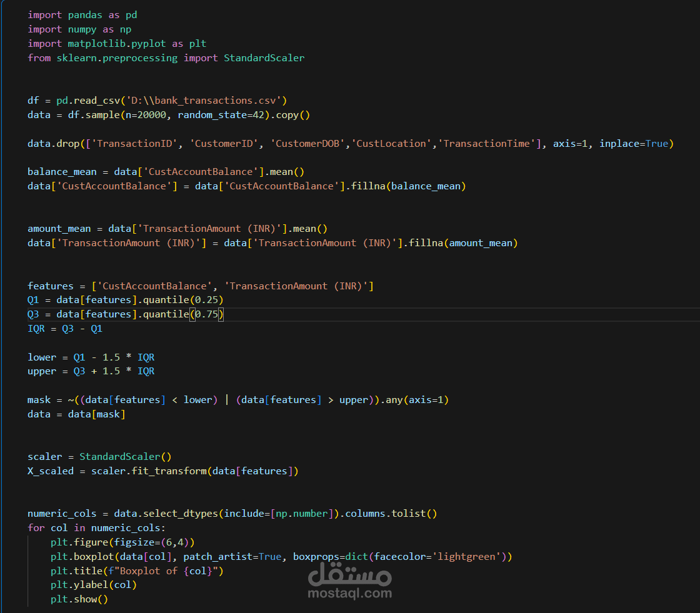Click the plt.title f-string line
The height and width of the screenshot is (613, 700).
pyautogui.click(x=137, y=571)
